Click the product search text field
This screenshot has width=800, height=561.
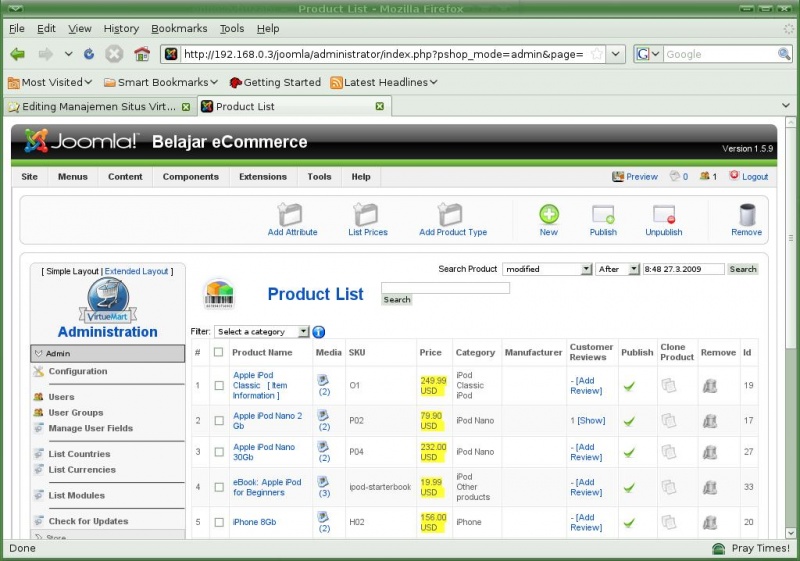tap(445, 288)
